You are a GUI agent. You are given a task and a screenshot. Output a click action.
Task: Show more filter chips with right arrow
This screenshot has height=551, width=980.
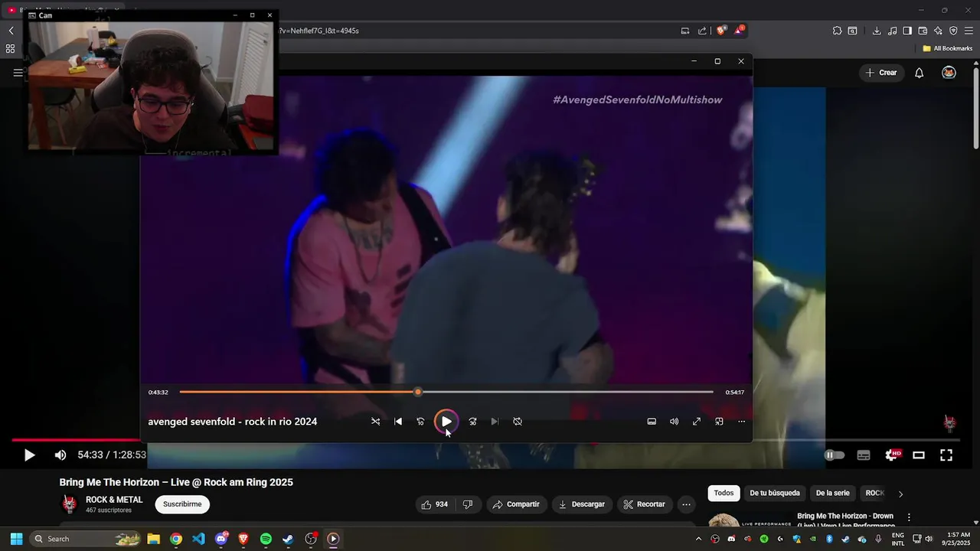[900, 494]
